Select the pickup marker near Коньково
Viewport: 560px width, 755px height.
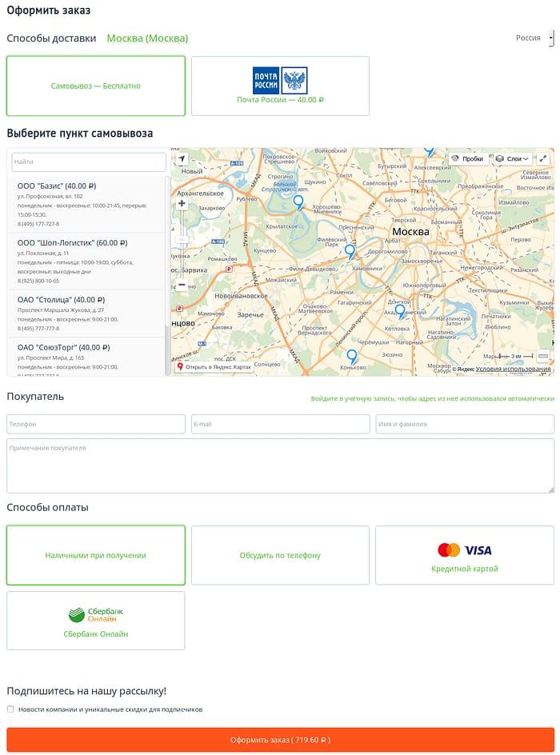(351, 356)
